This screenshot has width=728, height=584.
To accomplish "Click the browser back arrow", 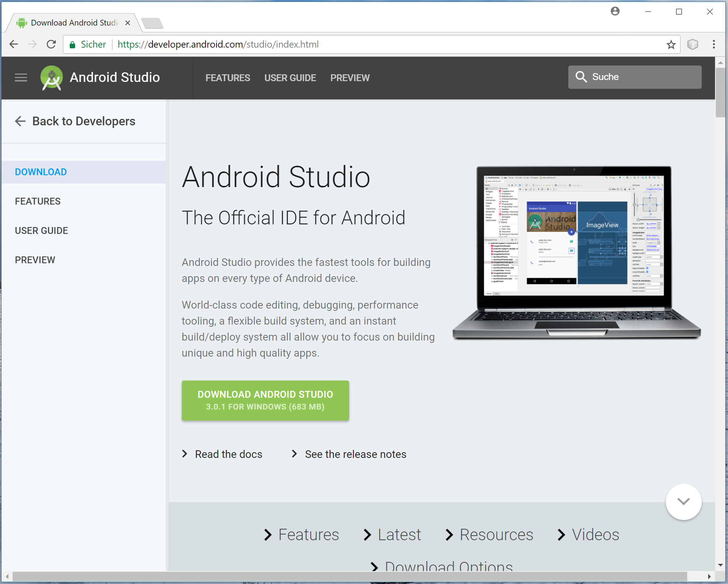I will [x=14, y=45].
